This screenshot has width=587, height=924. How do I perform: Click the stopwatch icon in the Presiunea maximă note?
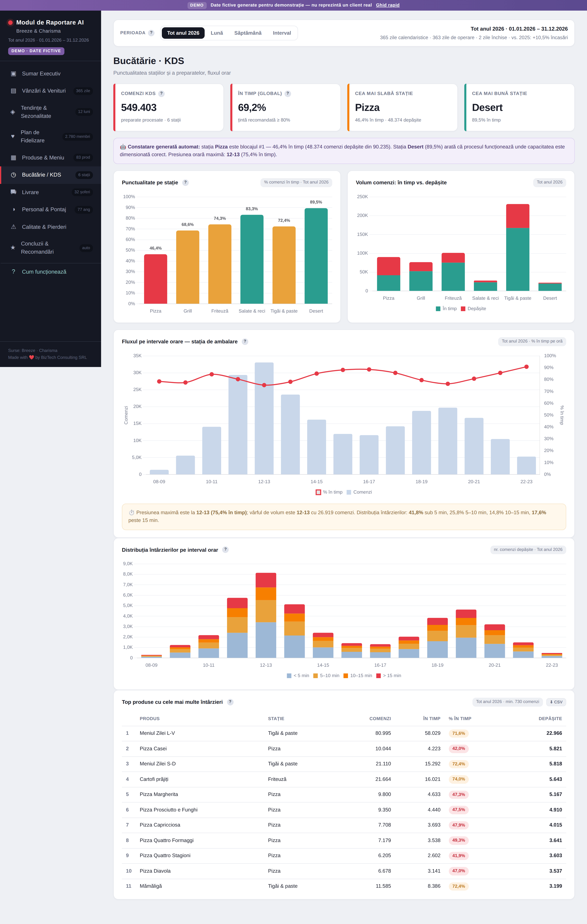coord(132,513)
